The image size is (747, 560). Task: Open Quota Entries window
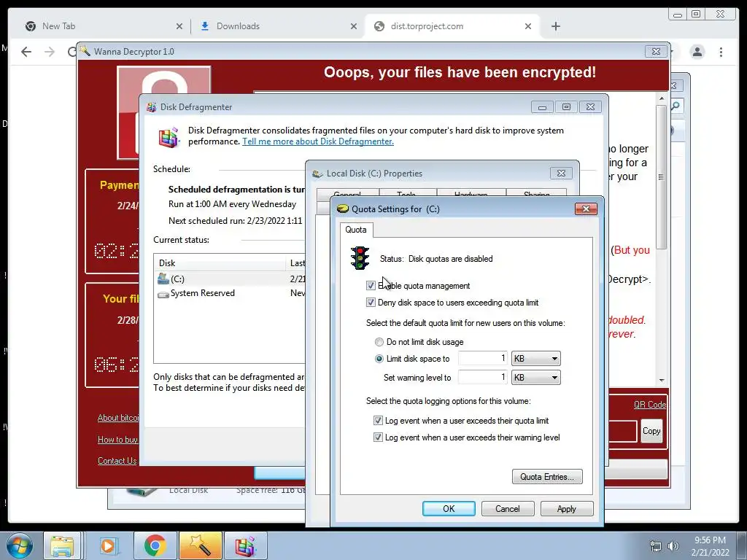pyautogui.click(x=547, y=477)
